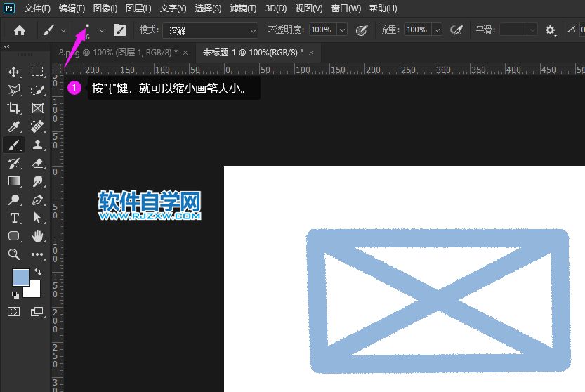
Task: Expand the smoothing value arrow
Action: 533,30
